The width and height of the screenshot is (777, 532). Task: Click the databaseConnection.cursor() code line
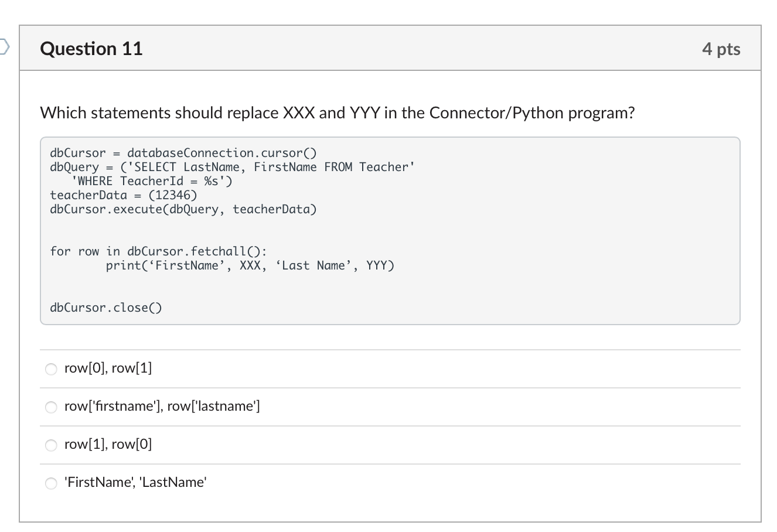click(183, 153)
